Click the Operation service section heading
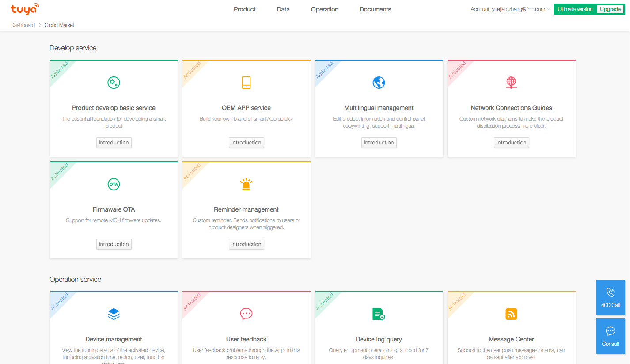The width and height of the screenshot is (630, 364). point(76,279)
